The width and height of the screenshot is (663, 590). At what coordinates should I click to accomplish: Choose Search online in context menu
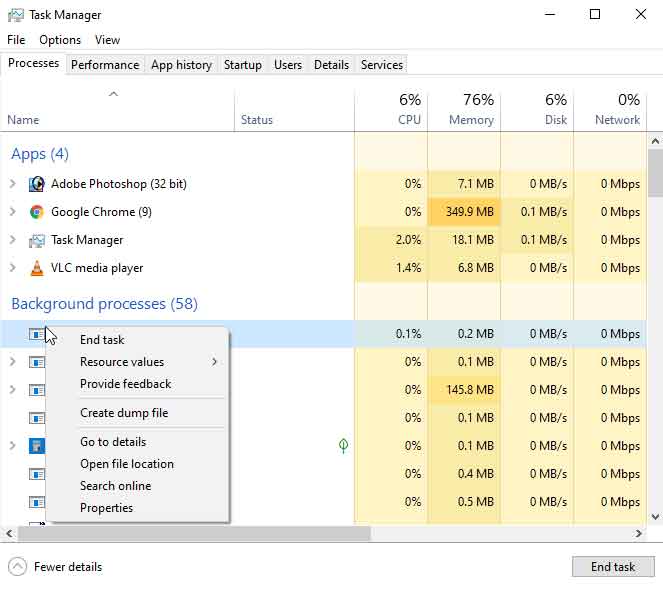[x=138, y=486]
